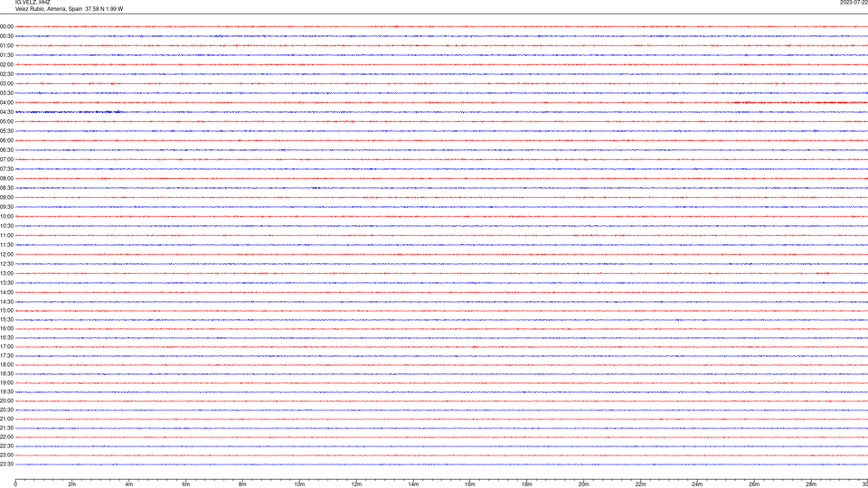Click the 03:00 row label

pos(6,83)
